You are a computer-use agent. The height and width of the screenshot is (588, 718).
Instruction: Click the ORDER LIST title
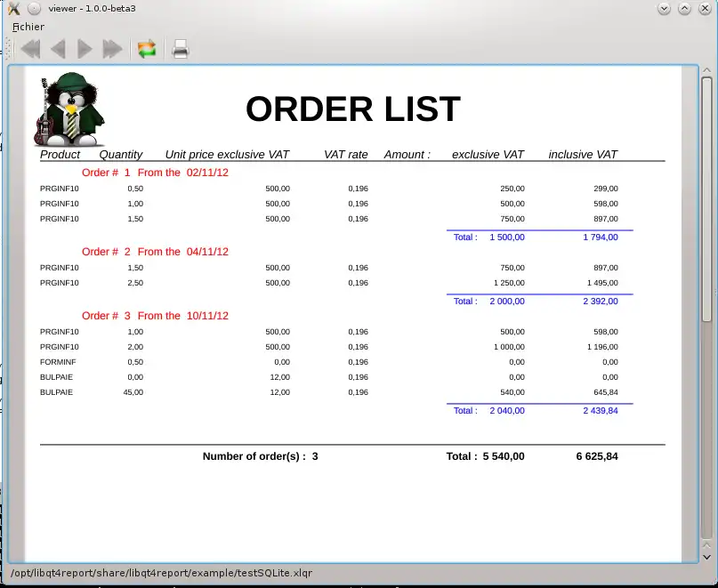coord(353,109)
